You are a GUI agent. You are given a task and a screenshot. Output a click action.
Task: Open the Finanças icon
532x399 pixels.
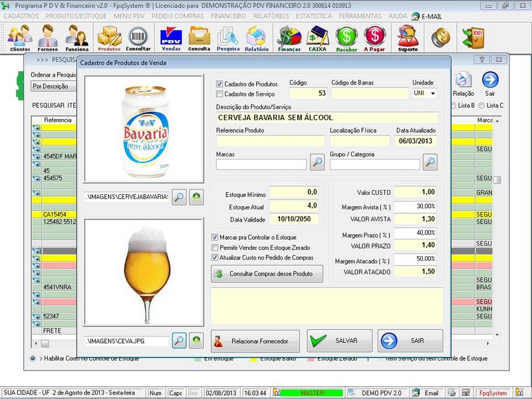pos(289,38)
